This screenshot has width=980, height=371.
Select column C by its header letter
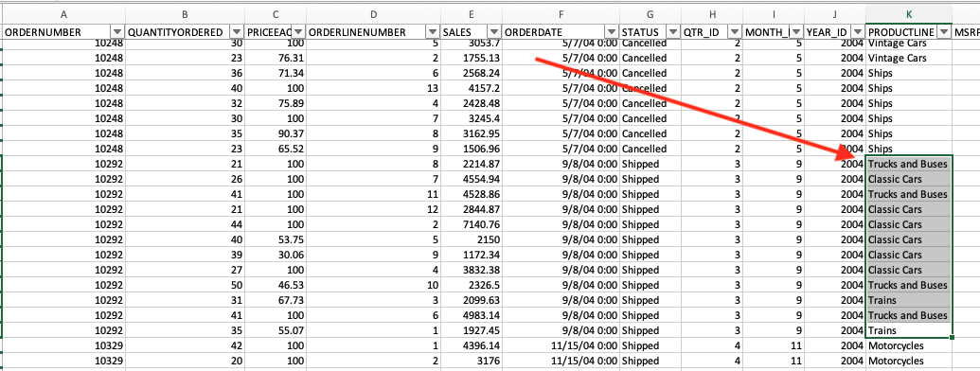coord(276,14)
